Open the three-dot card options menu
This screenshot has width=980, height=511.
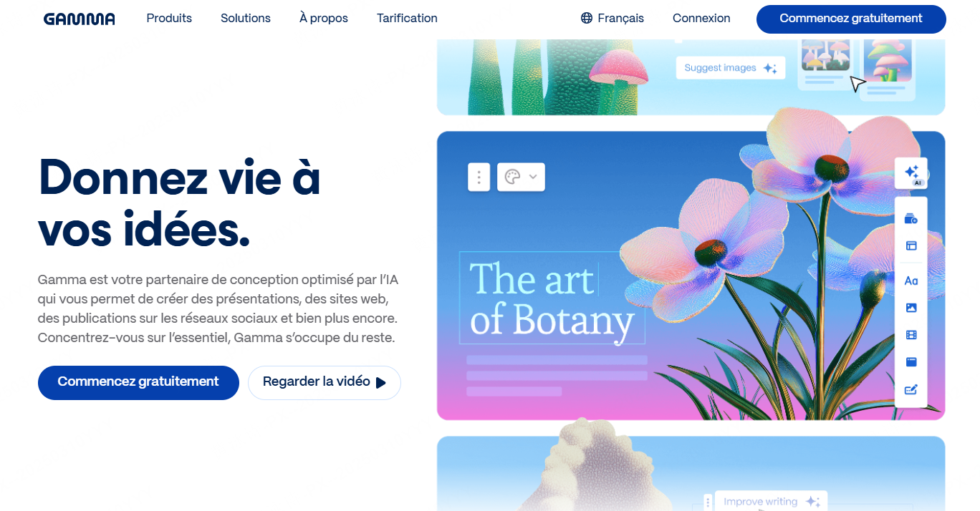tap(479, 177)
